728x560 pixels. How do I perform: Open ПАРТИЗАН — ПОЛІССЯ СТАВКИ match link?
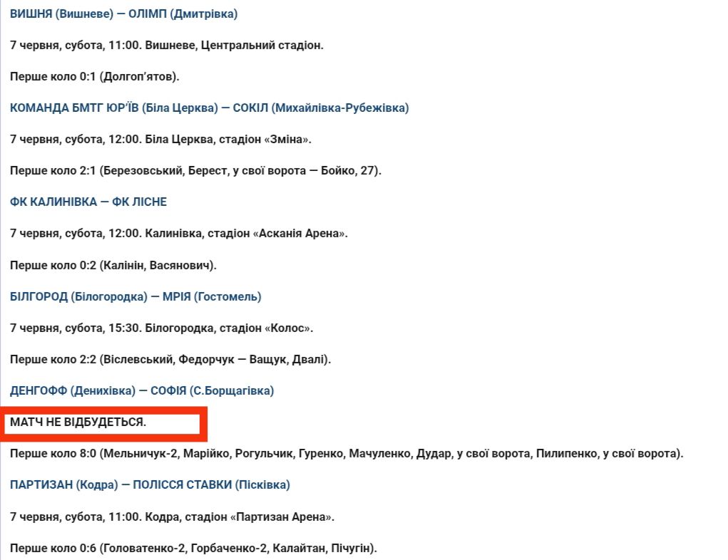pyautogui.click(x=150, y=485)
